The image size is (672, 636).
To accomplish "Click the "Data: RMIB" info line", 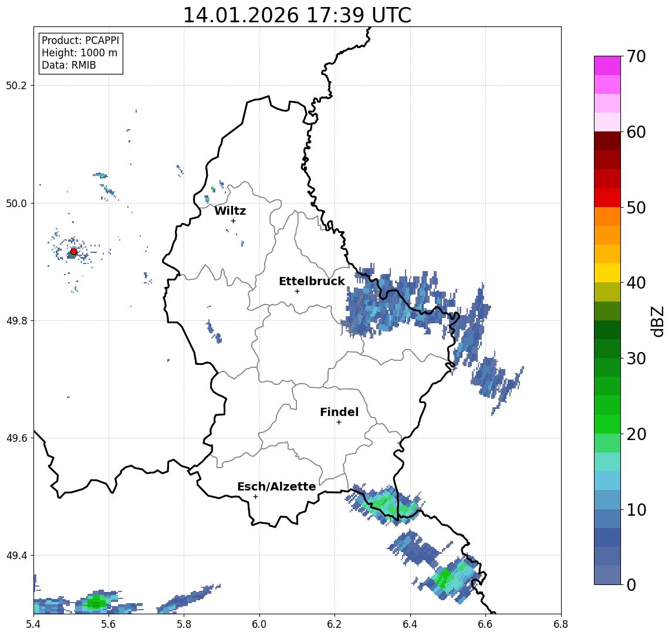I will click(x=69, y=65).
